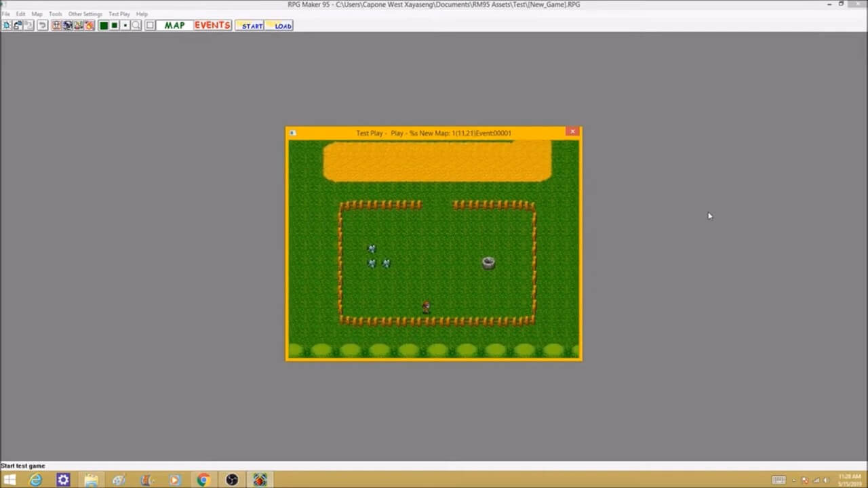
Task: Open the Edit menu
Action: click(x=21, y=14)
